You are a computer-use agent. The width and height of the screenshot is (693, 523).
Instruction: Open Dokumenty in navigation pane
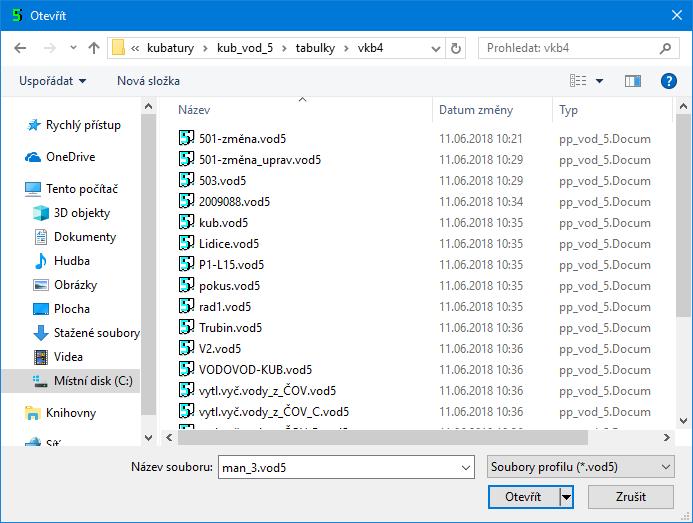click(x=75, y=237)
